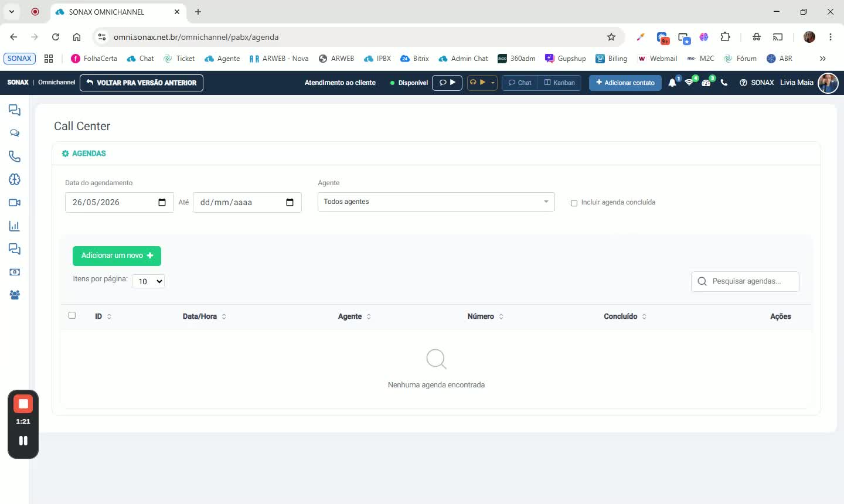Image resolution: width=844 pixels, height=504 pixels.
Task: Open the Gupshup bookmark
Action: click(565, 59)
